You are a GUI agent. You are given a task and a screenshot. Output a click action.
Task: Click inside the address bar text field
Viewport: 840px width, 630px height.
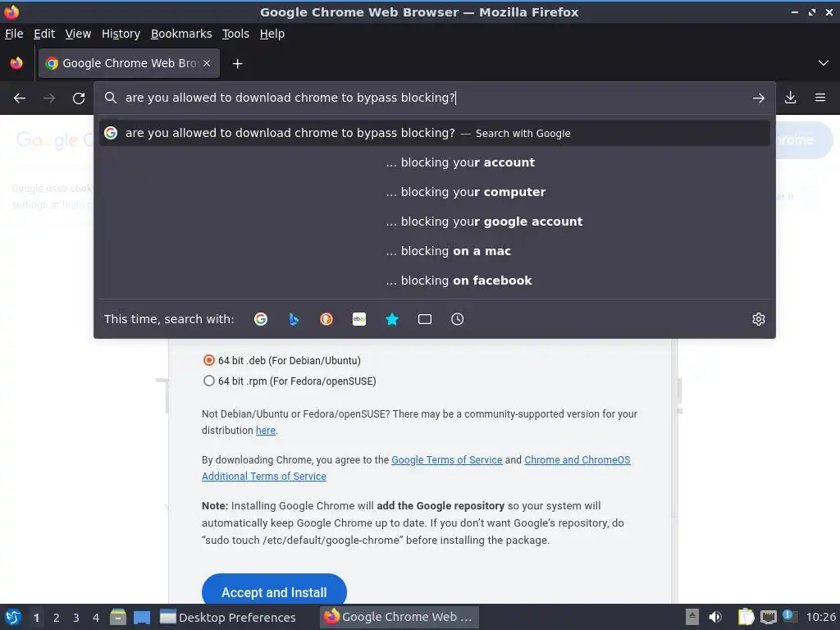[434, 98]
